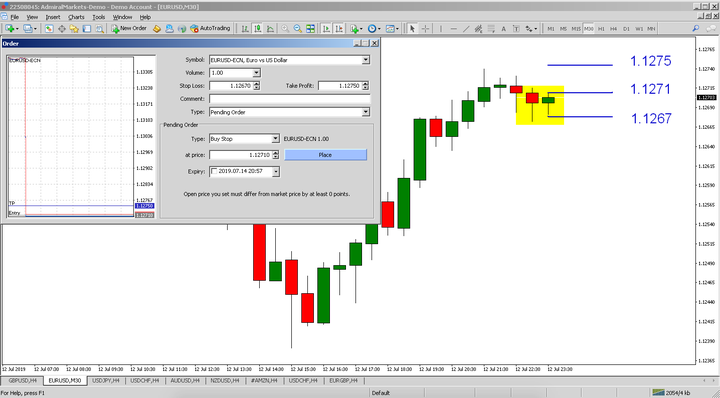The image size is (720, 398).
Task: Click the New Order toolbar button
Action: coord(129,28)
